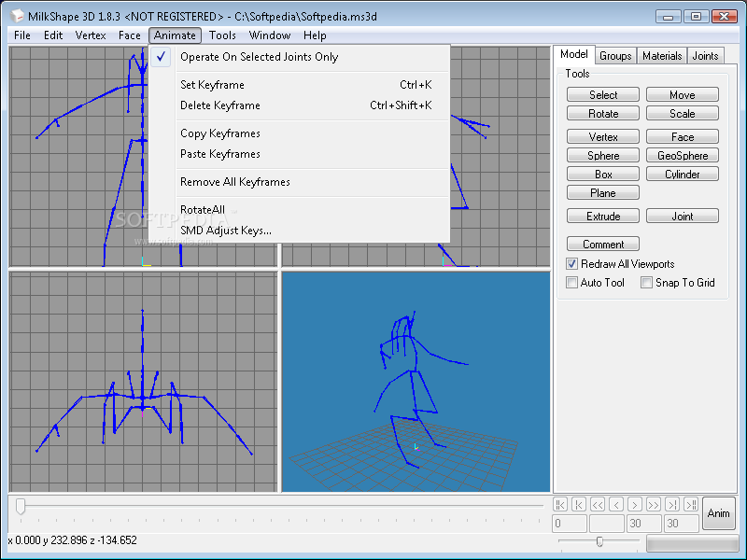The height and width of the screenshot is (560, 747).
Task: Switch to the Groups tab
Action: pyautogui.click(x=615, y=56)
